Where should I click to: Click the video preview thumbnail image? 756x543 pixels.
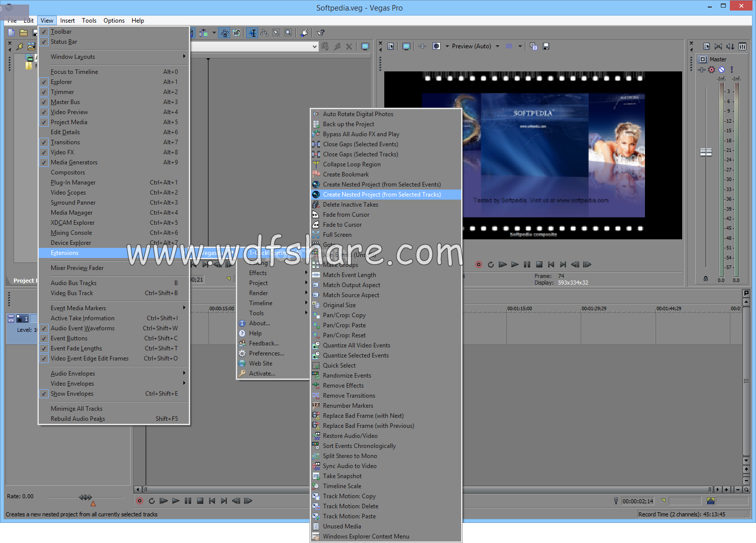pyautogui.click(x=533, y=155)
